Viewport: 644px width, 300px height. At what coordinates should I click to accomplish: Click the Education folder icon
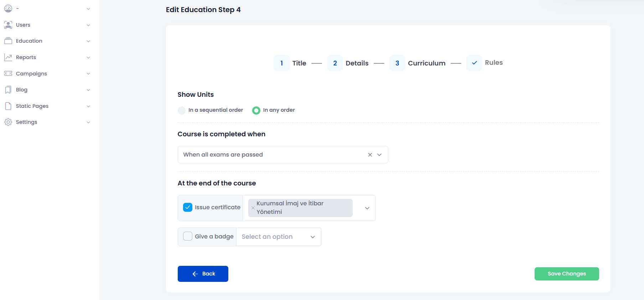point(8,41)
